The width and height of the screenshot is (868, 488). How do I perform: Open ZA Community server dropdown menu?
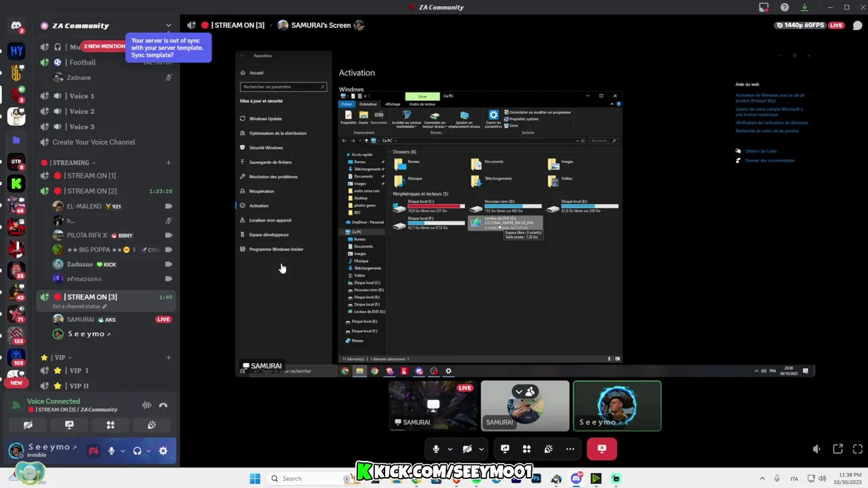click(x=168, y=26)
